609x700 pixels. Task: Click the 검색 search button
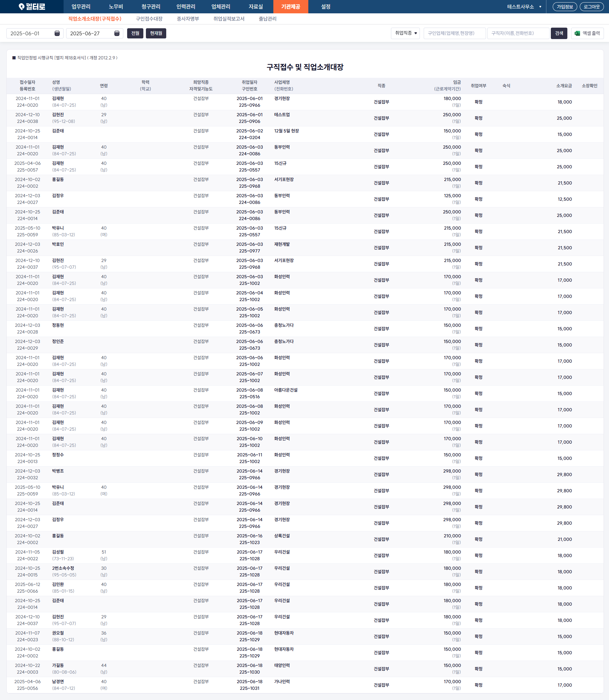coord(558,33)
